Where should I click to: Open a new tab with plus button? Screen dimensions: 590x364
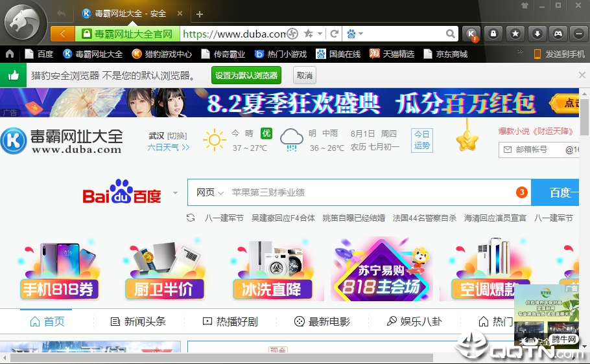coord(200,14)
